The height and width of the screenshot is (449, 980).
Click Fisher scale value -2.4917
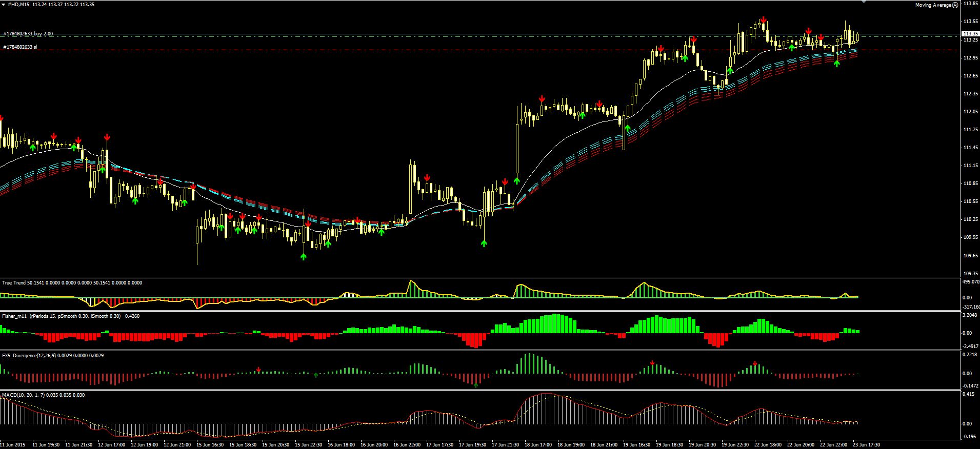pos(970,346)
